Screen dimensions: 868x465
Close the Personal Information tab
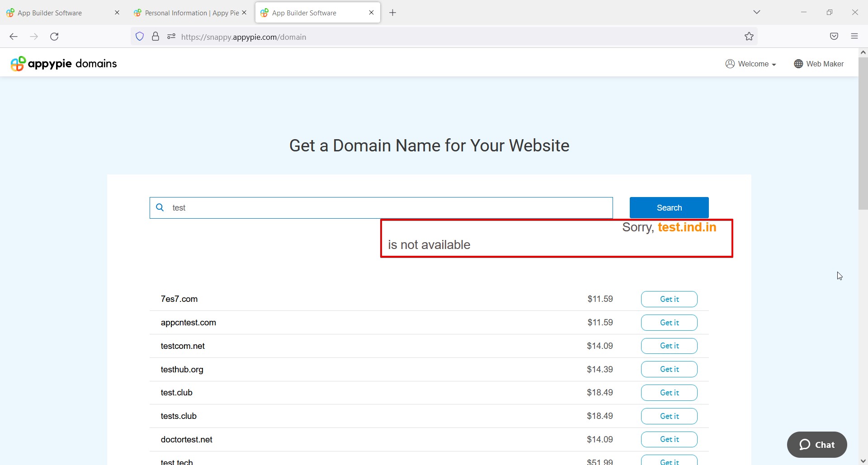(x=244, y=13)
